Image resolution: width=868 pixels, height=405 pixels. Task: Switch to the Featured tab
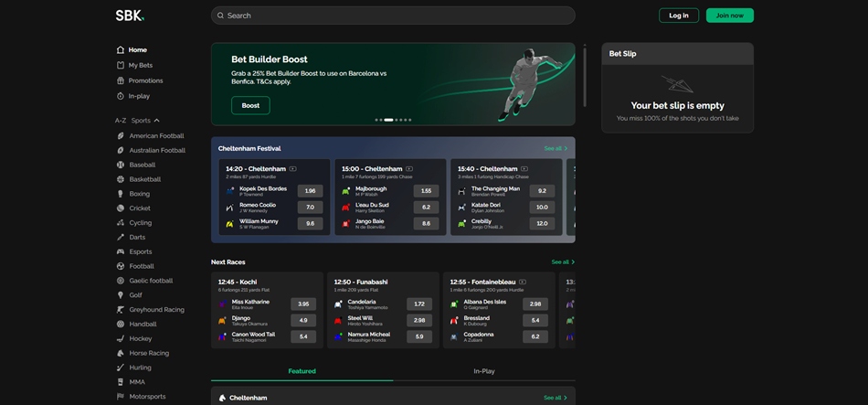[x=302, y=371]
